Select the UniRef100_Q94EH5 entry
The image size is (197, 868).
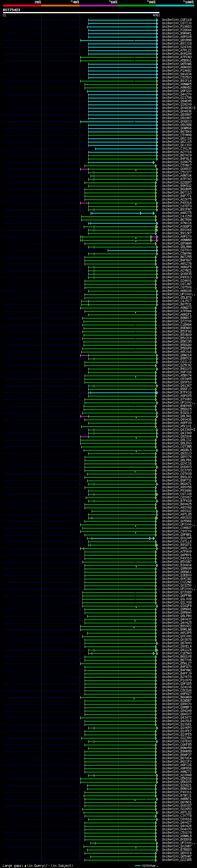[x=177, y=101]
